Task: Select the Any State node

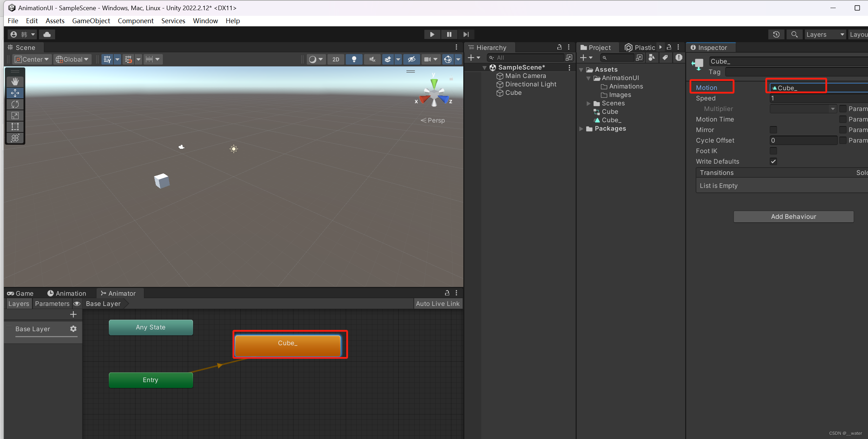Action: pyautogui.click(x=151, y=327)
